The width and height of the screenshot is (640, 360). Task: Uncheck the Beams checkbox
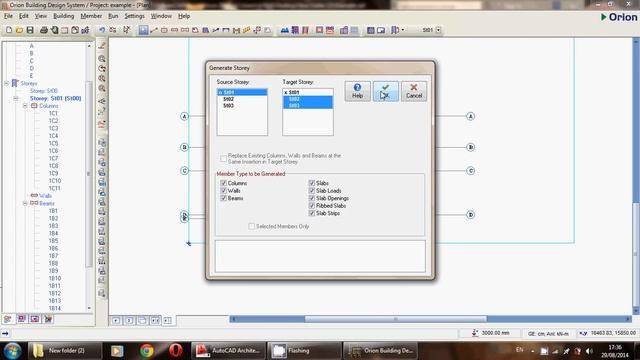click(x=223, y=198)
